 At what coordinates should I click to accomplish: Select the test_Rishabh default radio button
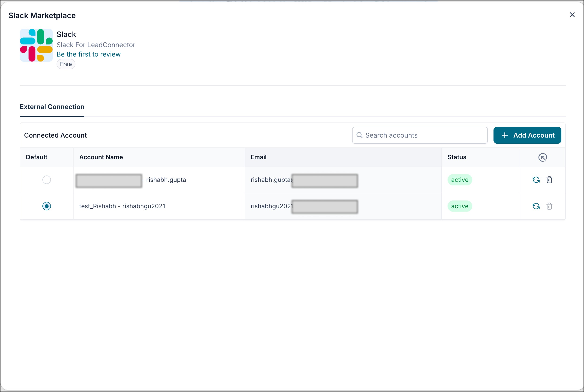click(x=46, y=206)
